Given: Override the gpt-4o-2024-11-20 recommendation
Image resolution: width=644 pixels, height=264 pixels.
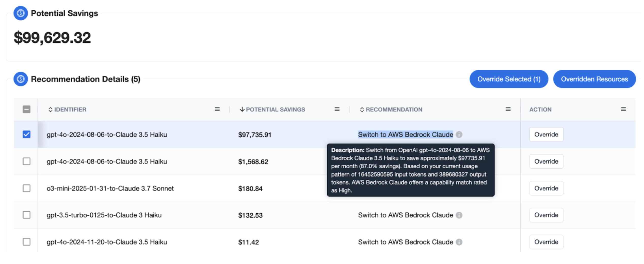Looking at the screenshot, I should [546, 242].
